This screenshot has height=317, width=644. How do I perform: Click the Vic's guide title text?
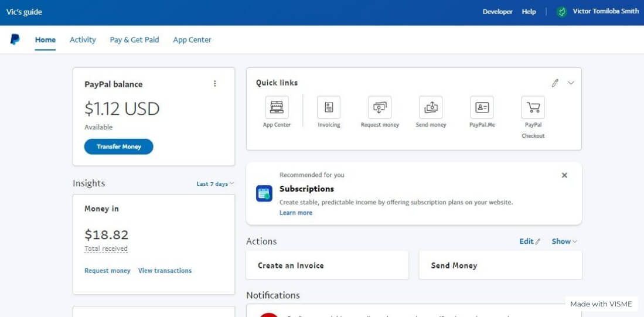(24, 12)
